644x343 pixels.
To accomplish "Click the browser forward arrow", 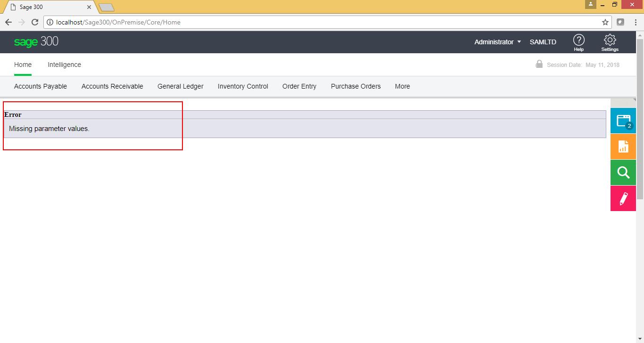I will 22,22.
